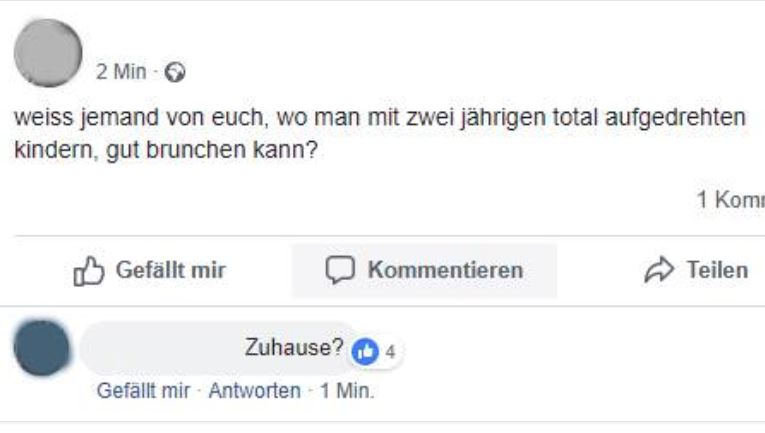Click the "Zuhause?" comment text

point(294,349)
